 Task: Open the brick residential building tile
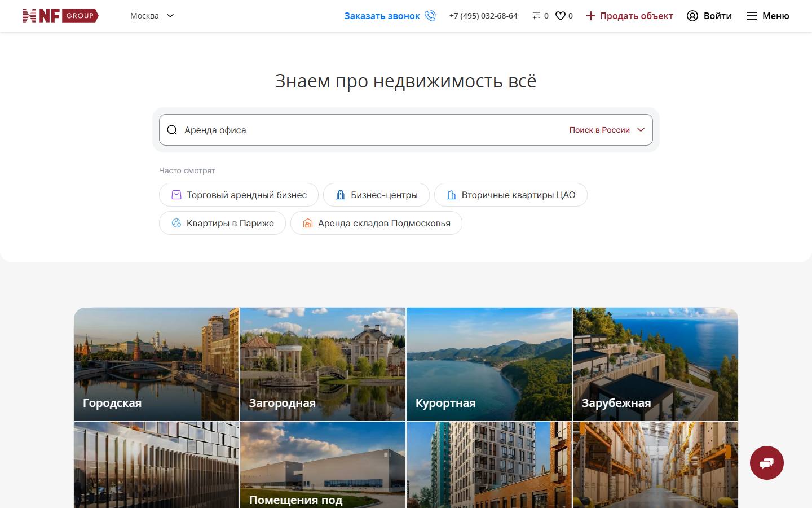click(x=489, y=465)
